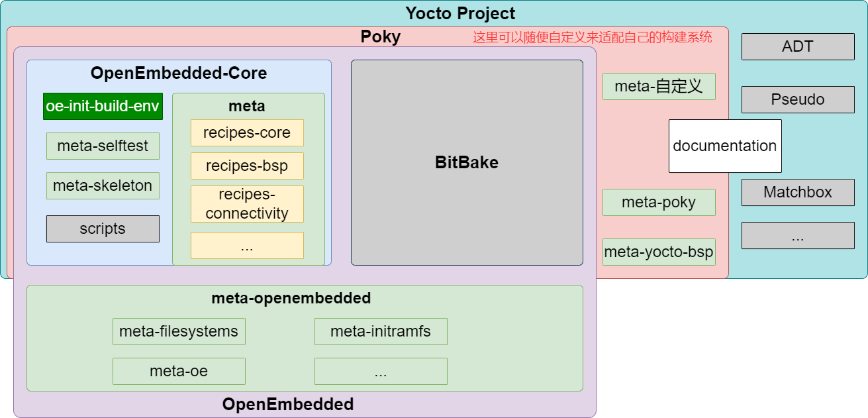This screenshot has width=868, height=418.
Task: Select the recipes-bsp box
Action: click(x=247, y=166)
